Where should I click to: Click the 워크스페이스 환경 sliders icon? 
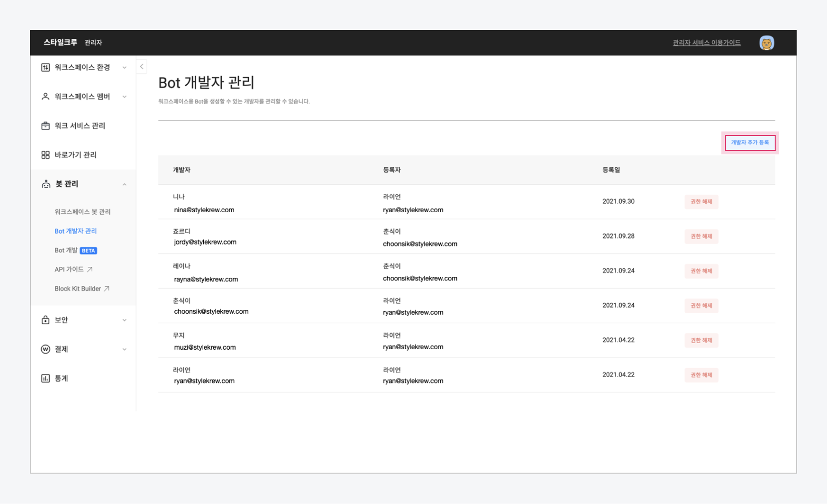coord(45,67)
